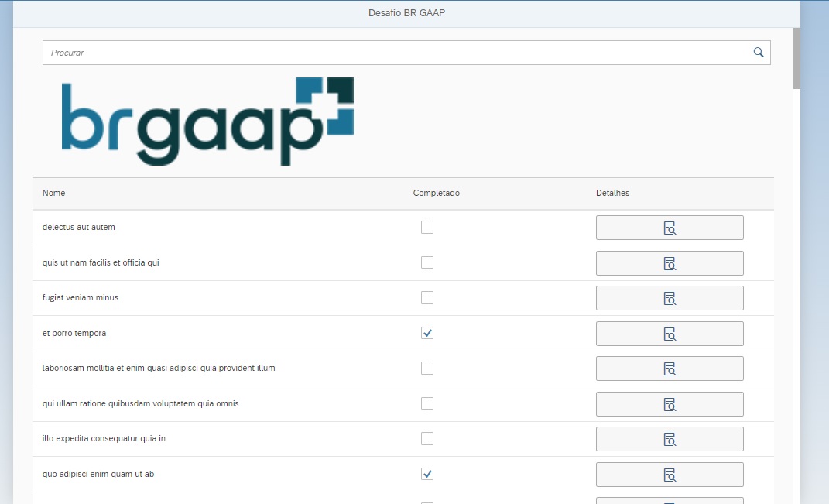Viewport: 829px width, 504px height.
Task: Uncheck the et porro tempora checkbox
Action: point(426,333)
